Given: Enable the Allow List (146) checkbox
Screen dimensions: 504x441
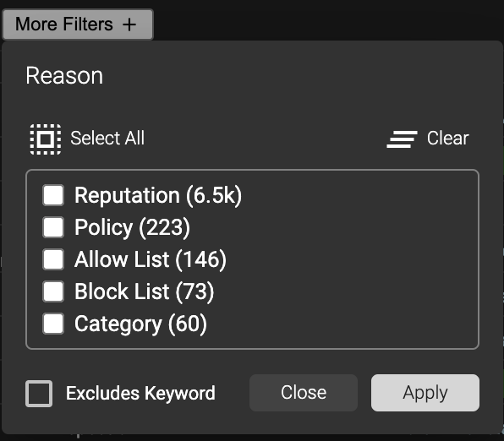Looking at the screenshot, I should (53, 259).
